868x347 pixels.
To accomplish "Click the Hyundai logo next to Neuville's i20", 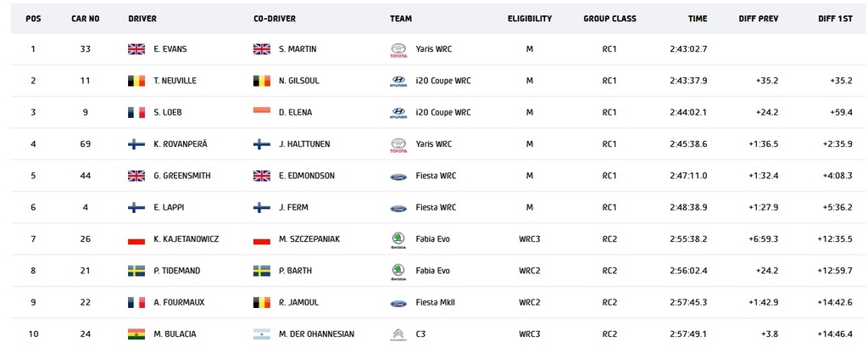I will pyautogui.click(x=398, y=81).
